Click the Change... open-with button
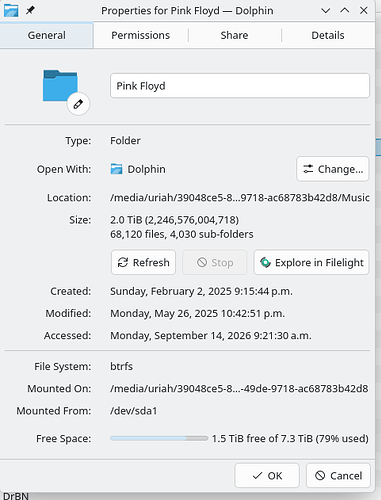Viewport: 381px width, 500px height. [x=333, y=169]
